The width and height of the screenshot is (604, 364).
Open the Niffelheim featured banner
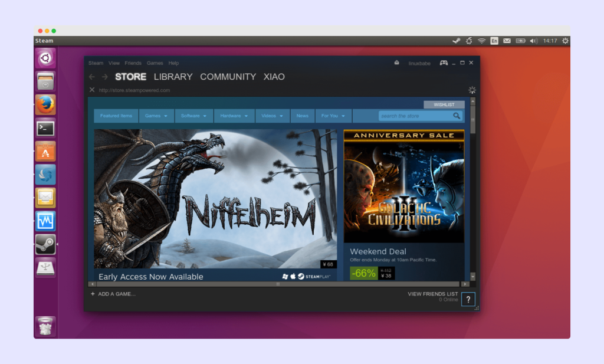pos(215,199)
